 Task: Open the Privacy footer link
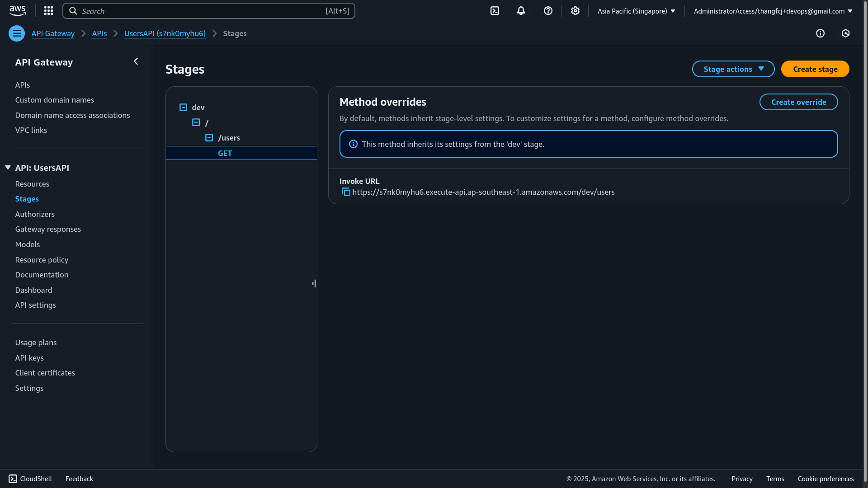click(742, 479)
